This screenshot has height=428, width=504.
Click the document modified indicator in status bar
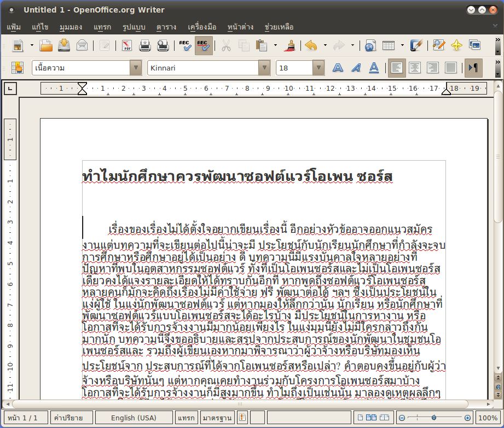point(242,418)
